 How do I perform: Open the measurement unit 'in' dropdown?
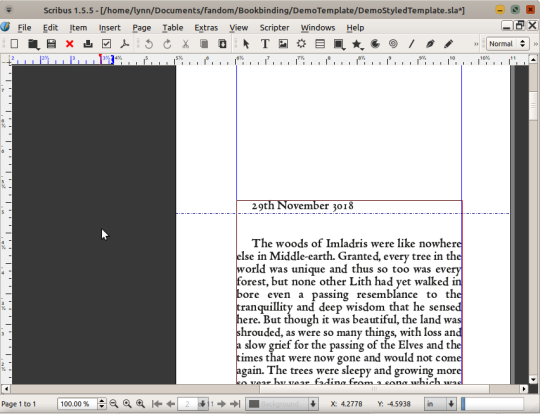tap(440, 404)
